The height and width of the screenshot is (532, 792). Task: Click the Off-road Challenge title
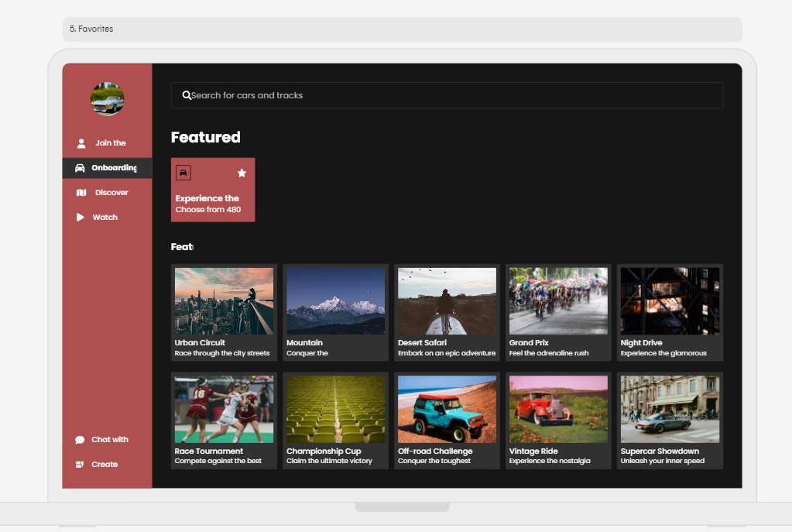(x=435, y=451)
